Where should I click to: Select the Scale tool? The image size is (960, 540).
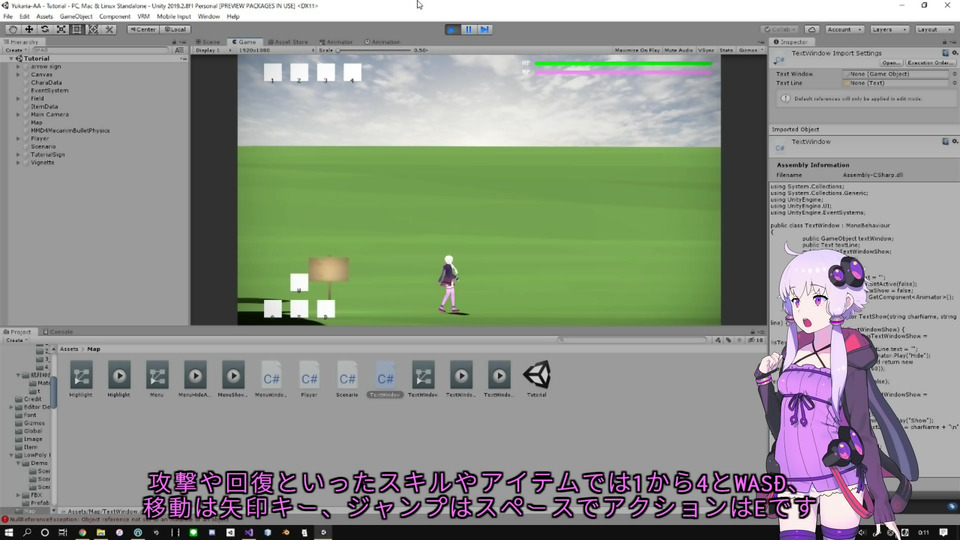coord(61,29)
